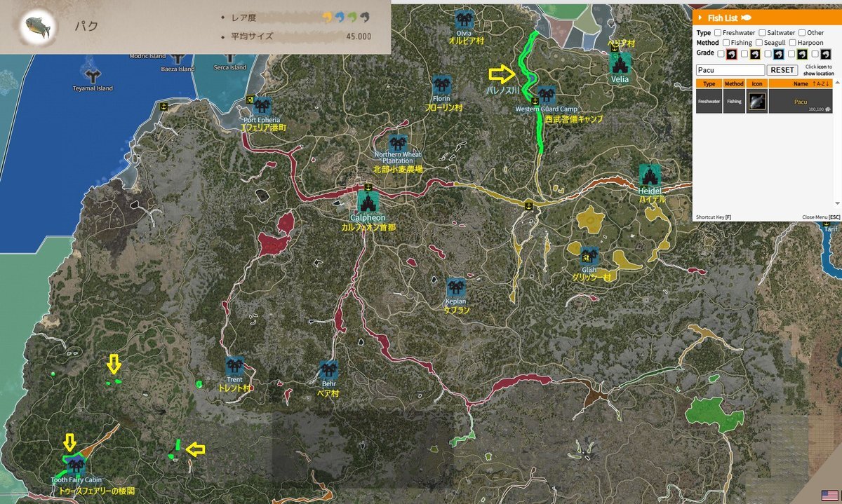Click the RESET button
The width and height of the screenshot is (842, 504).
pos(782,70)
